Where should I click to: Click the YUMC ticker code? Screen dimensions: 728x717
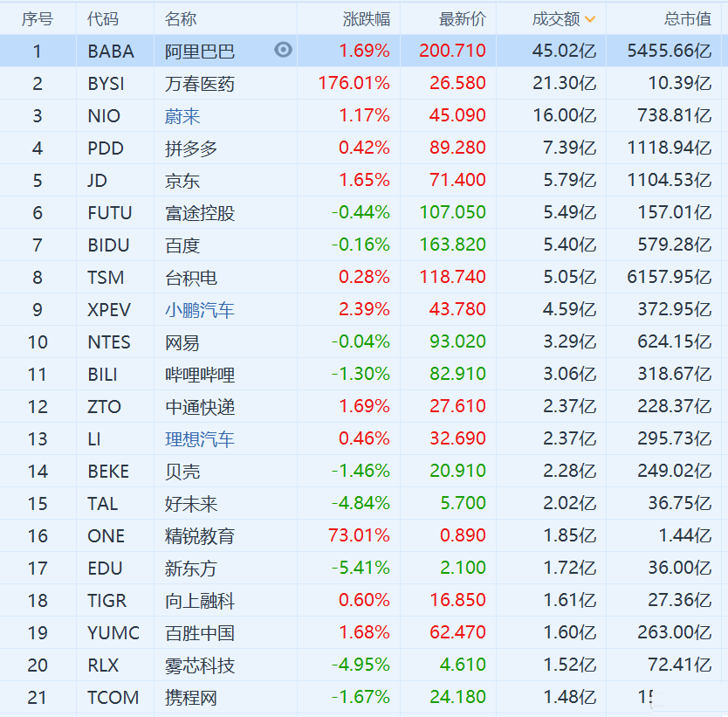[113, 632]
